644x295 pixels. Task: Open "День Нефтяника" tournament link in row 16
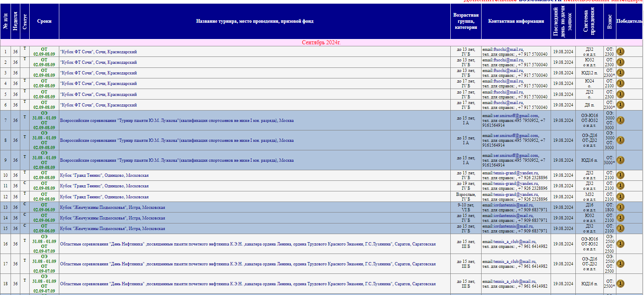point(248,244)
